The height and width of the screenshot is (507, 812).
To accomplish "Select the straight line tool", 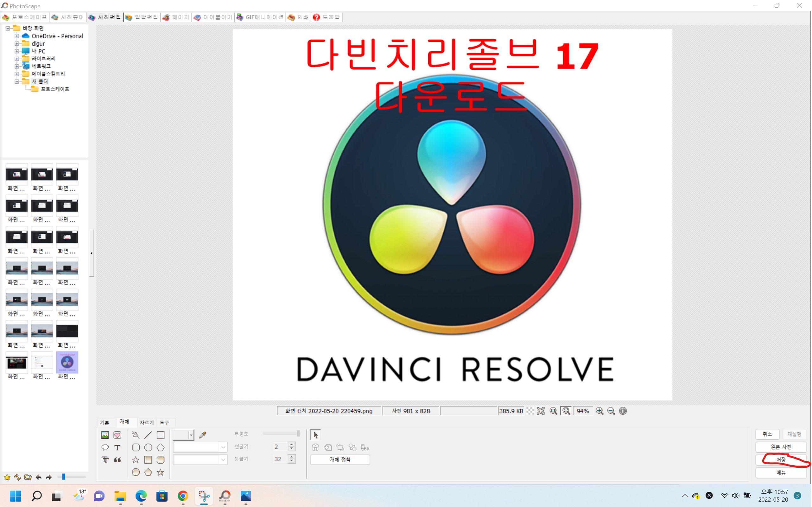I will point(148,435).
